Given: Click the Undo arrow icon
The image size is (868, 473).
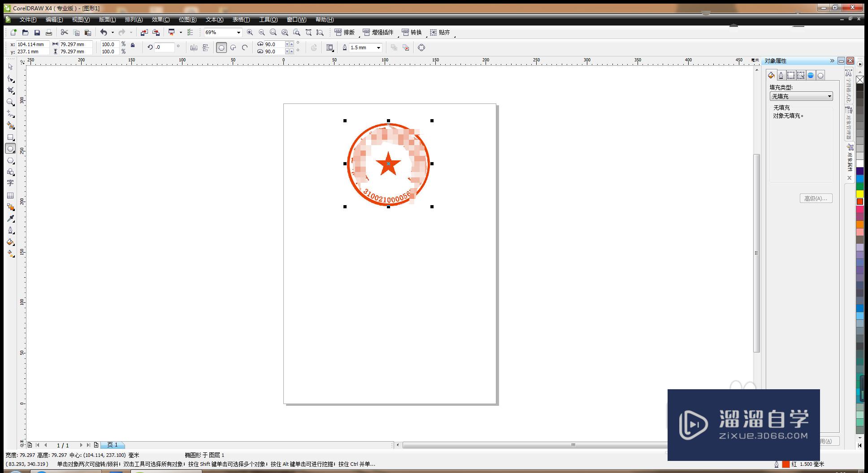Looking at the screenshot, I should pyautogui.click(x=104, y=32).
